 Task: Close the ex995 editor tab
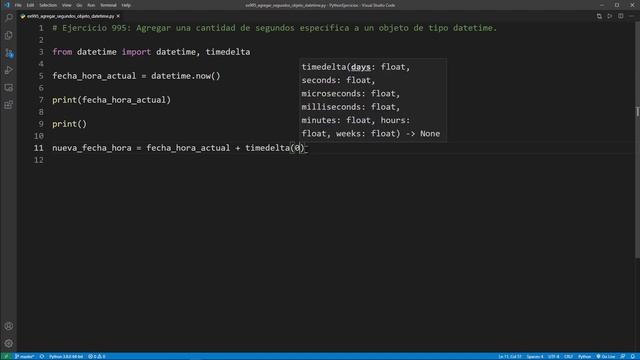[118, 16]
